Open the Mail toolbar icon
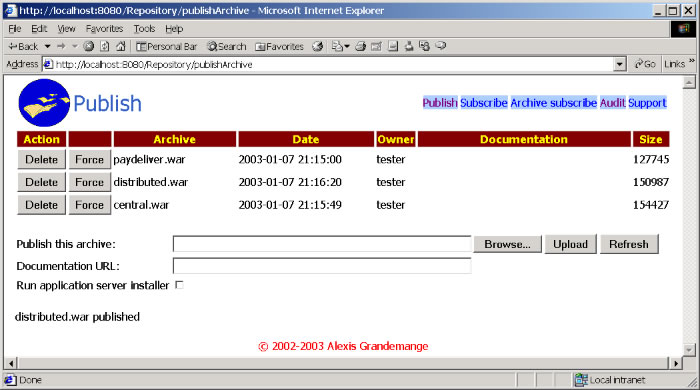Screen dimensions: 700x390 coord(337,46)
